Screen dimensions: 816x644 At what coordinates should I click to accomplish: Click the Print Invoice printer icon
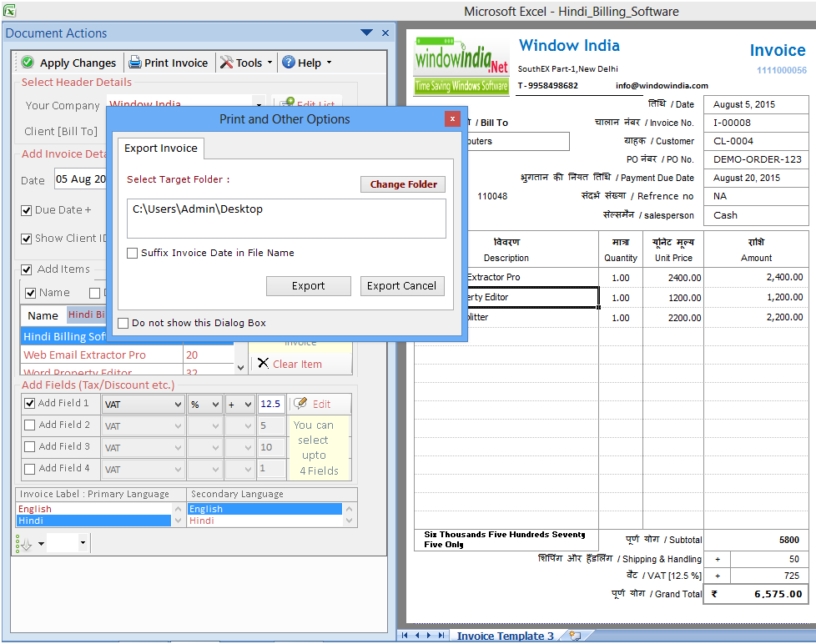pyautogui.click(x=135, y=63)
